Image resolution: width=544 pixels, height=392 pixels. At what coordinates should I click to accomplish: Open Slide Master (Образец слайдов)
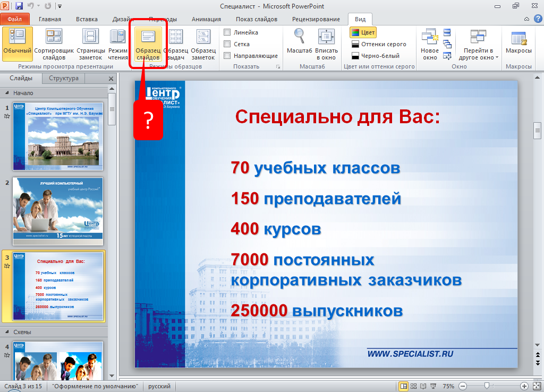point(148,44)
